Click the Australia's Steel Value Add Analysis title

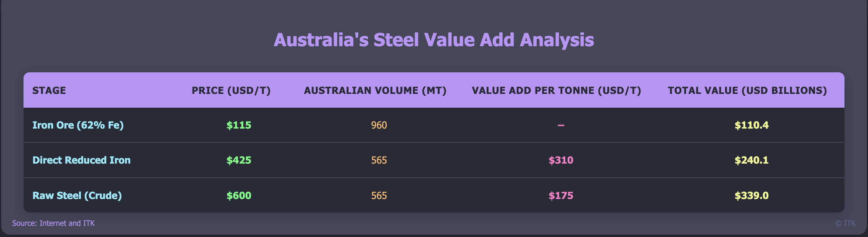[x=434, y=40]
